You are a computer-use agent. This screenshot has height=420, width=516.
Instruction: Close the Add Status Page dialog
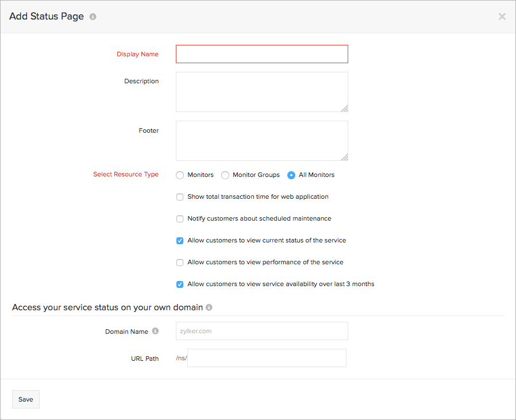(502, 16)
